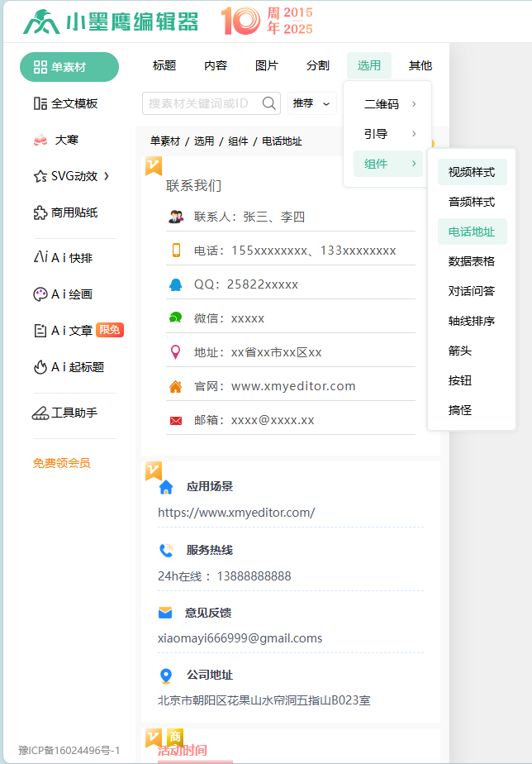Image resolution: width=532 pixels, height=764 pixels.
Task: Click the Ai绘画 palette icon
Action: click(x=40, y=294)
